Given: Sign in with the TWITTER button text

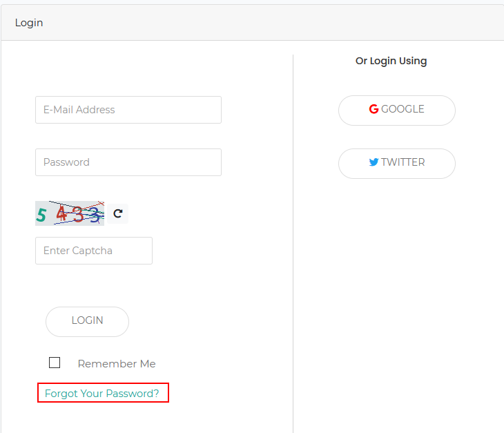Looking at the screenshot, I should 403,162.
